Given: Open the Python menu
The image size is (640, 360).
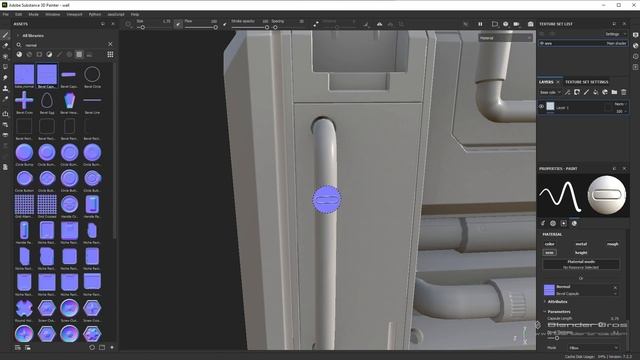Looking at the screenshot, I should 95,14.
